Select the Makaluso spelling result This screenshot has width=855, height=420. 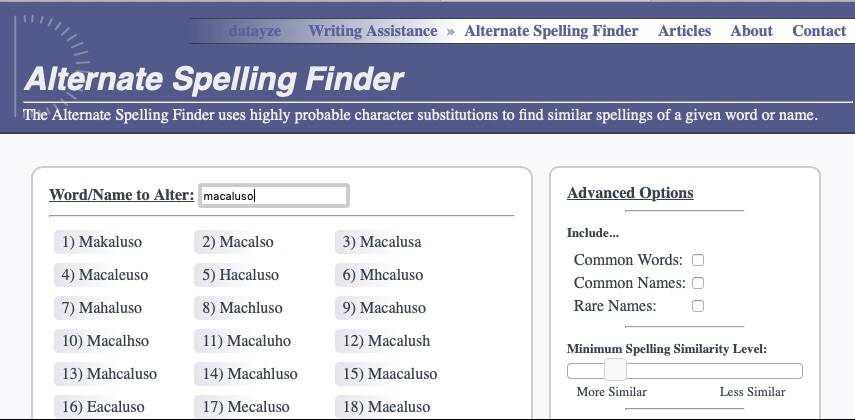(x=100, y=242)
